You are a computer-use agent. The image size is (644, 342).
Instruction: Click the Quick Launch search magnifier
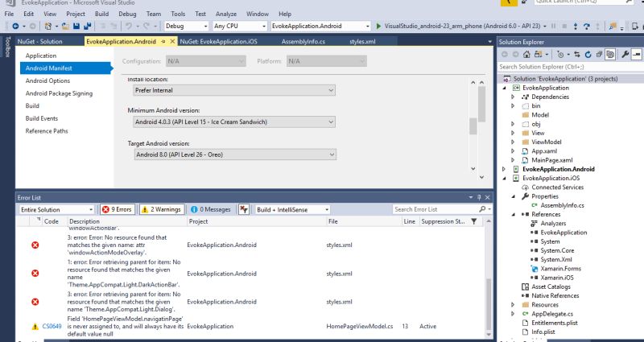click(x=629, y=2)
